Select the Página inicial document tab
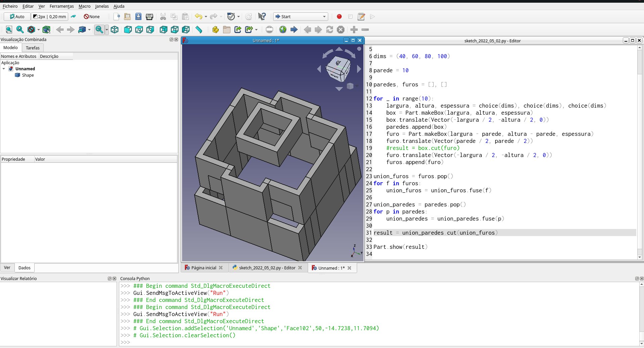The height and width of the screenshot is (348, 644). (203, 268)
